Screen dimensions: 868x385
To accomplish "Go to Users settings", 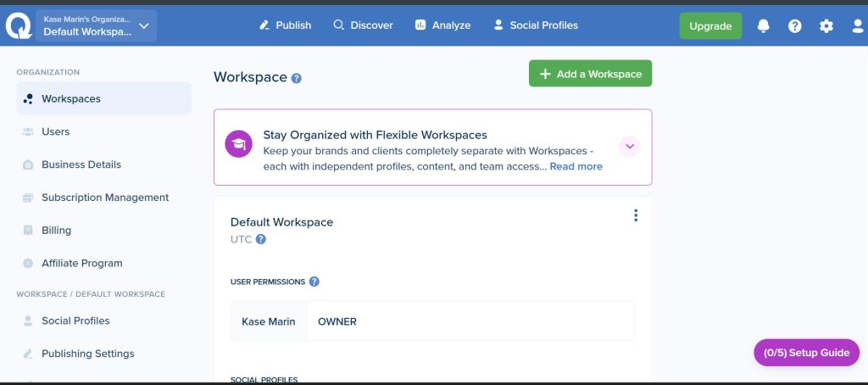I will point(104,131).
